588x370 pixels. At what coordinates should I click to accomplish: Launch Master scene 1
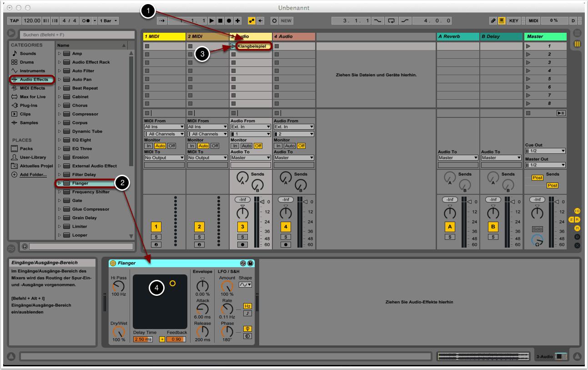(x=528, y=46)
